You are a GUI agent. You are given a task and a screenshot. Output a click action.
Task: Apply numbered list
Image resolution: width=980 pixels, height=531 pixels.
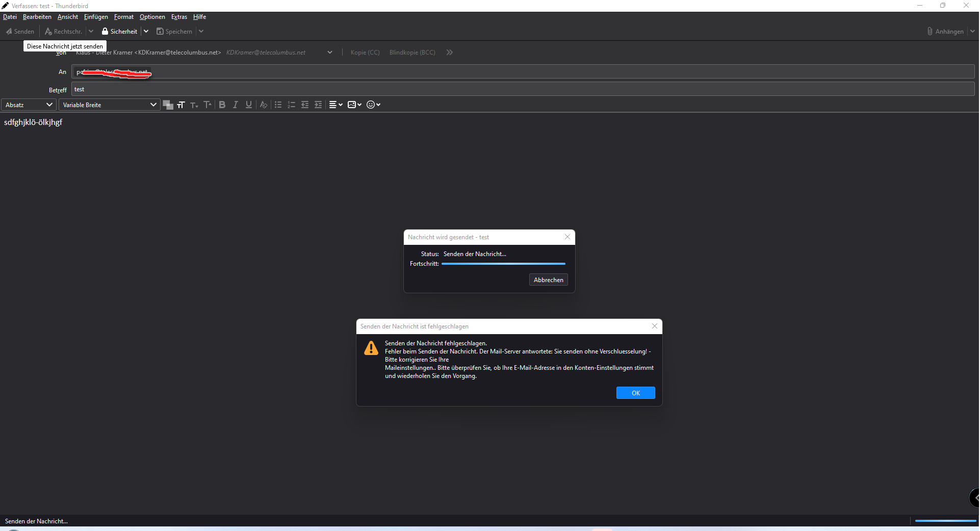[x=292, y=105]
